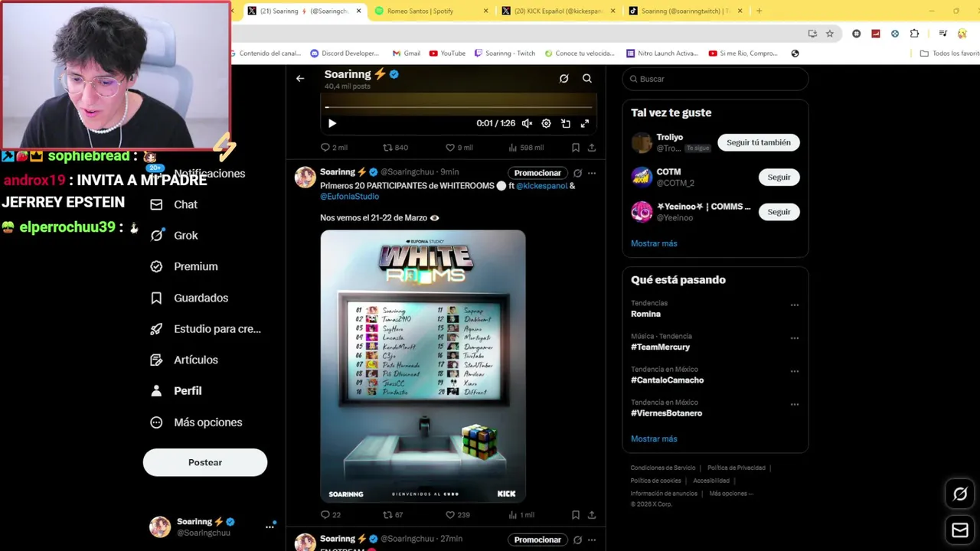This screenshot has width=980, height=551.
Task: Follow COTM with the Seguir button
Action: click(x=779, y=177)
